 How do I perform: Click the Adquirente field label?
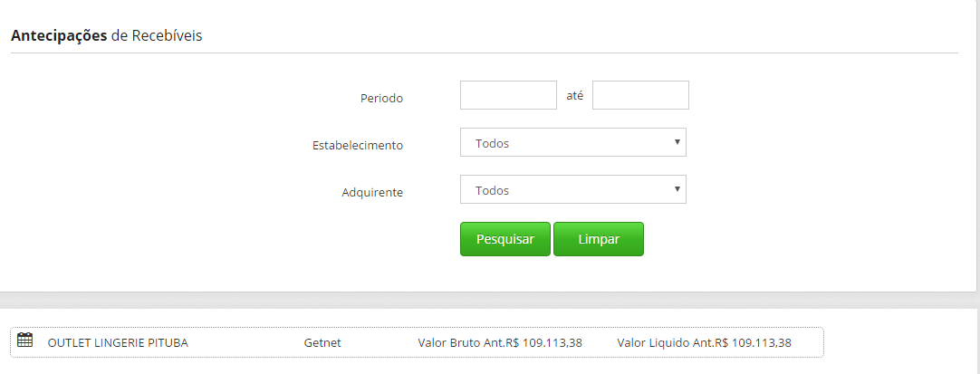[x=372, y=193]
